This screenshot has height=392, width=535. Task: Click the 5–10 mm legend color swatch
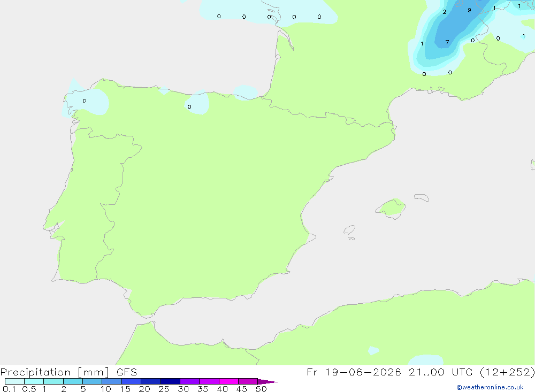point(92,381)
